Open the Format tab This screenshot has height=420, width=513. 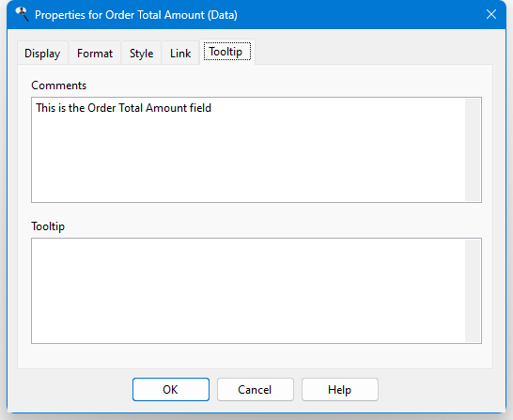coord(95,53)
